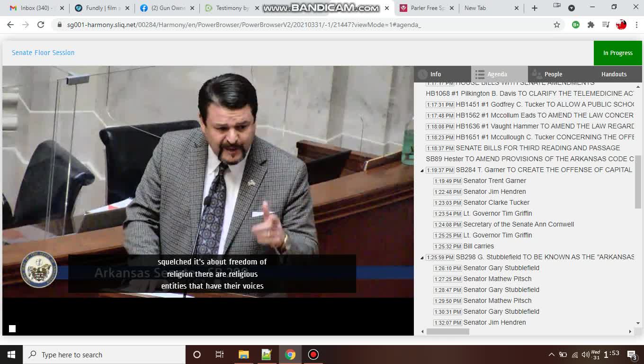Image resolution: width=644 pixels, height=364 pixels.
Task: Close the Parler Free Speech tab
Action: 451,8
